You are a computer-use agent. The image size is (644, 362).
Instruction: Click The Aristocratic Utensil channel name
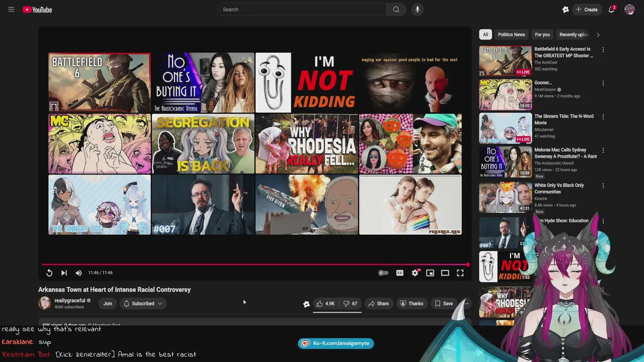tap(554, 163)
